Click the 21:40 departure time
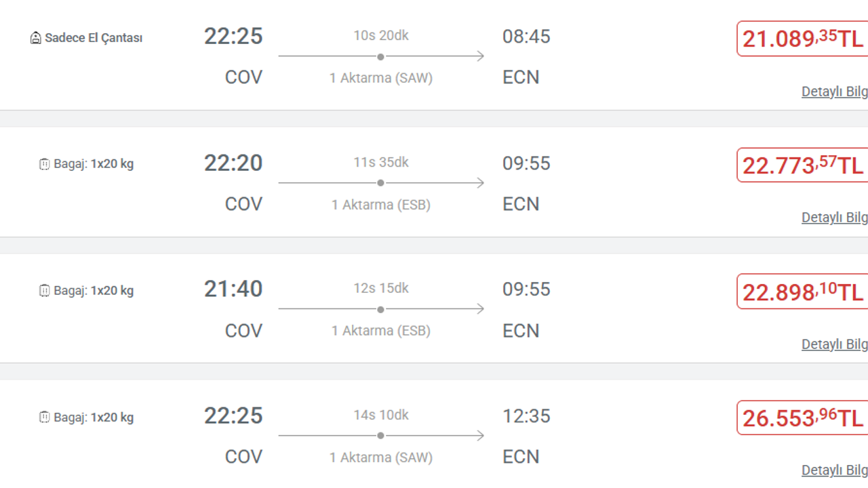The image size is (868, 488). (x=233, y=289)
